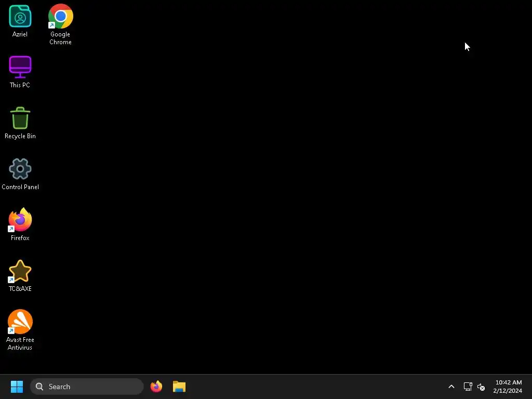
Task: Launch Firefox from the taskbar
Action: point(156,387)
